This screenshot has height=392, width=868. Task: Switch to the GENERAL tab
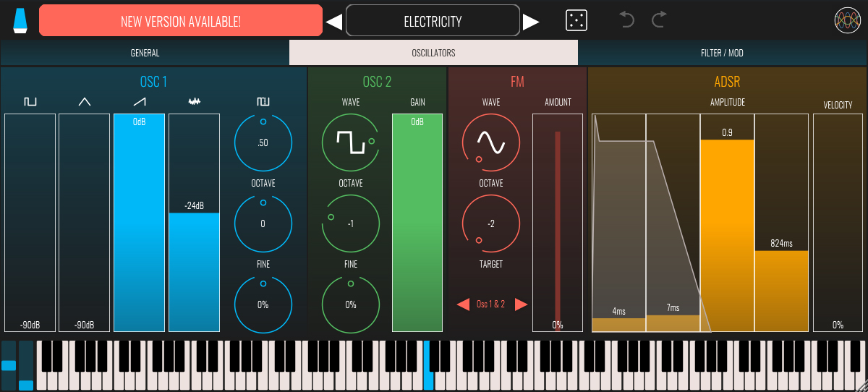(145, 53)
